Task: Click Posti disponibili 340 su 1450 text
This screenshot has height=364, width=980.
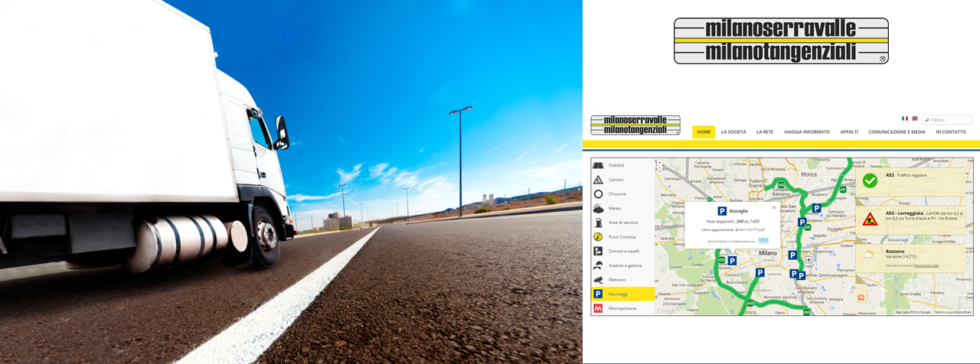Action: tap(733, 221)
